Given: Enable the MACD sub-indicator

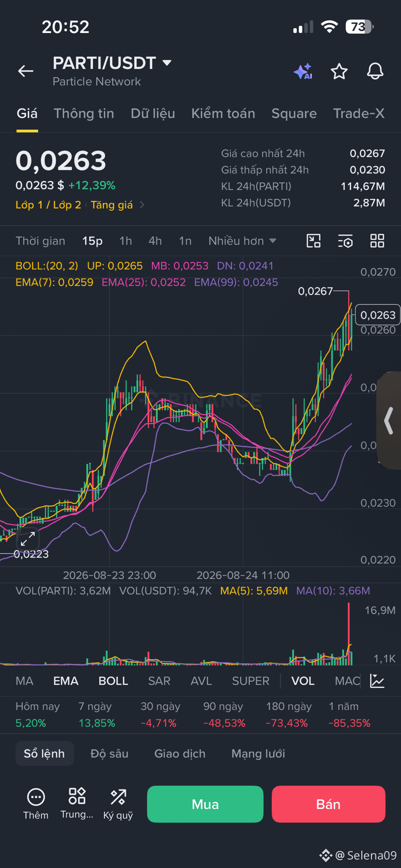Looking at the screenshot, I should coord(347,681).
